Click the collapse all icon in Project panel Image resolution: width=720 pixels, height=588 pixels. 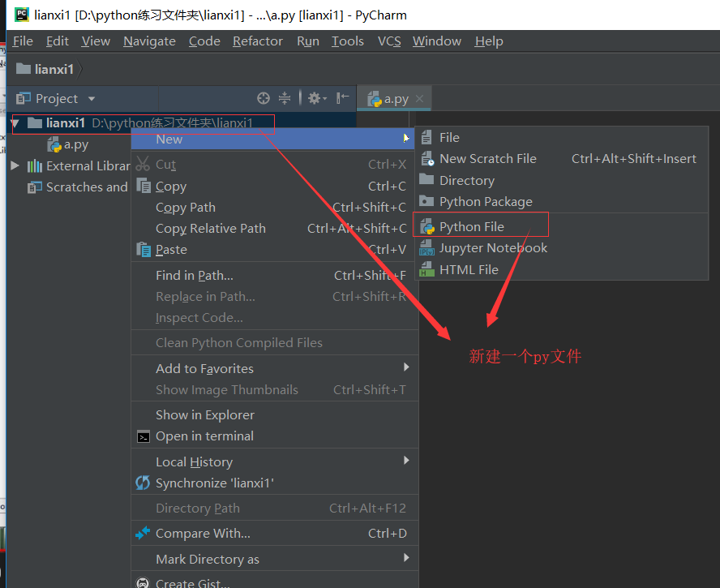285,98
